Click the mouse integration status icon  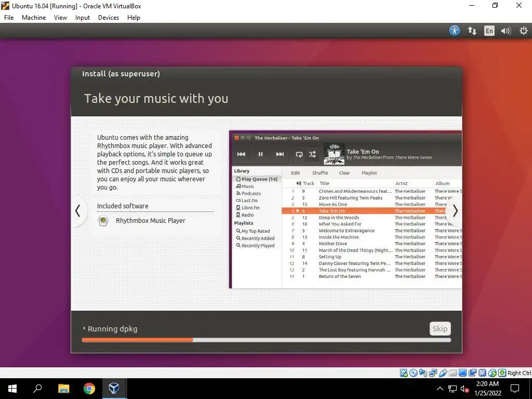click(x=493, y=373)
